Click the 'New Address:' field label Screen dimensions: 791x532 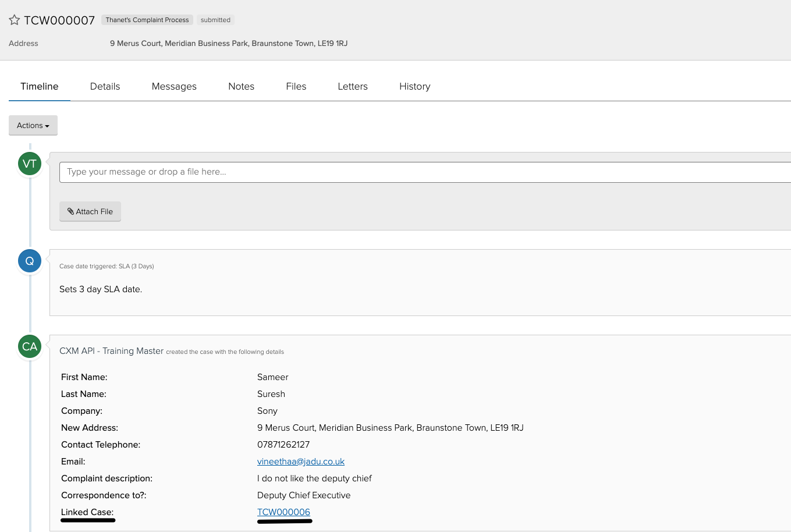pos(90,428)
